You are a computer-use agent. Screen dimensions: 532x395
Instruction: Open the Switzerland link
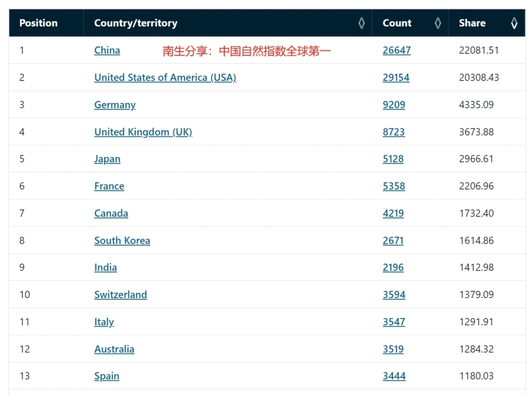point(120,295)
